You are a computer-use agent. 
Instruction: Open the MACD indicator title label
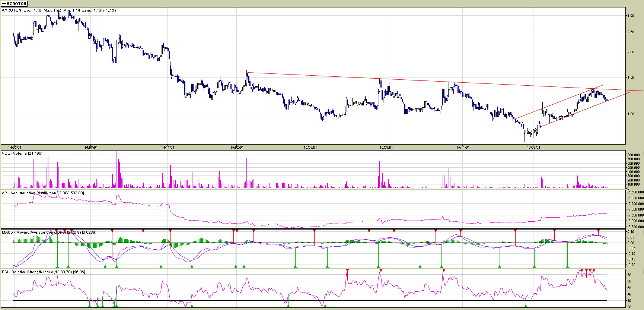49,232
